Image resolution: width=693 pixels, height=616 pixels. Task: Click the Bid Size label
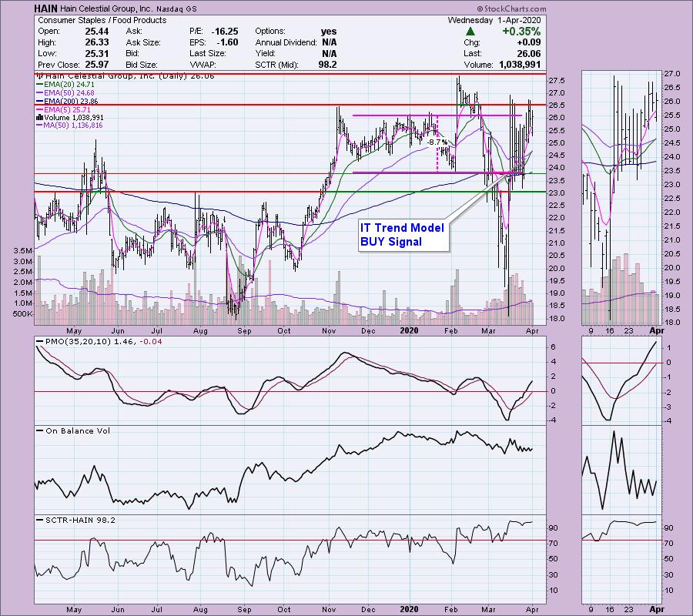[142, 65]
